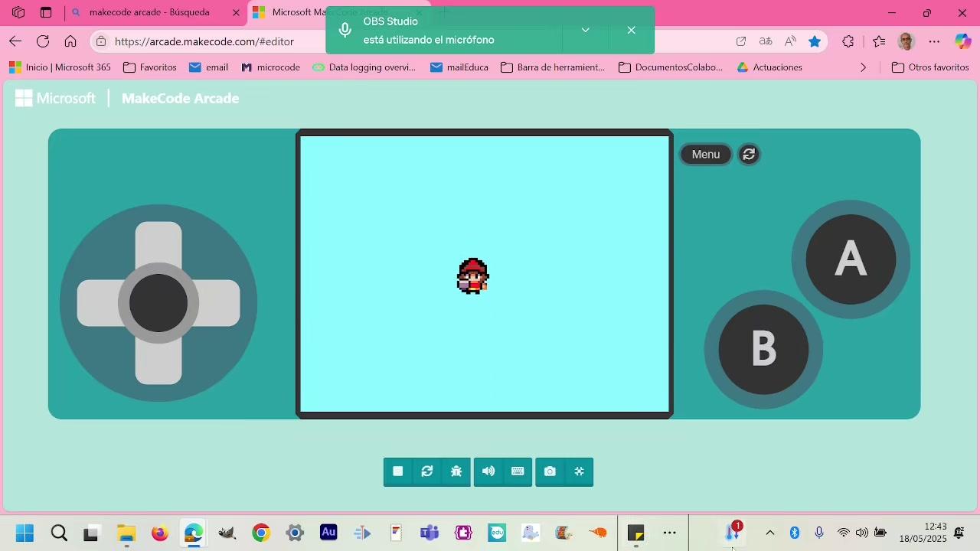Close the makecode arcade - Búsqueda tab
This screenshot has width=980, height=551.
point(236,12)
